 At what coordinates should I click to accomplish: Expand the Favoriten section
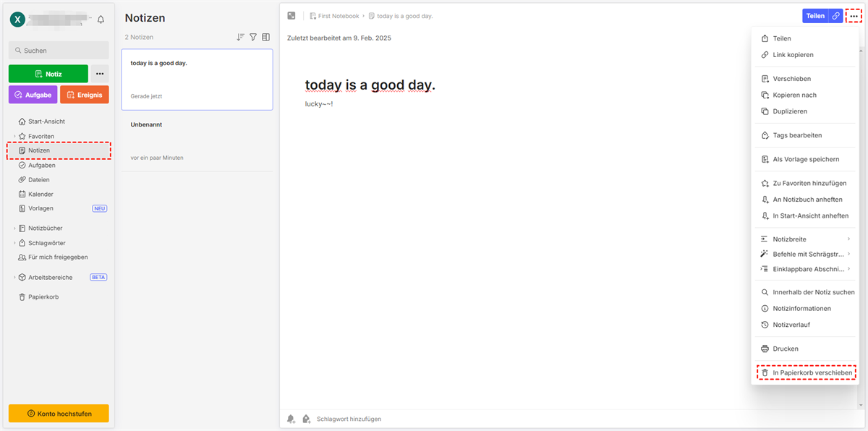tap(14, 136)
